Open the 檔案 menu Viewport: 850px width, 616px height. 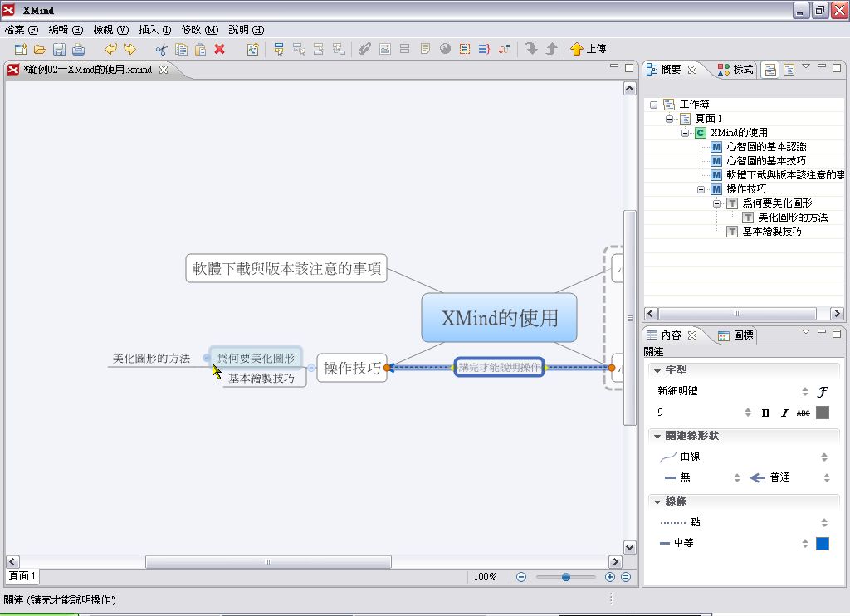pyautogui.click(x=21, y=30)
